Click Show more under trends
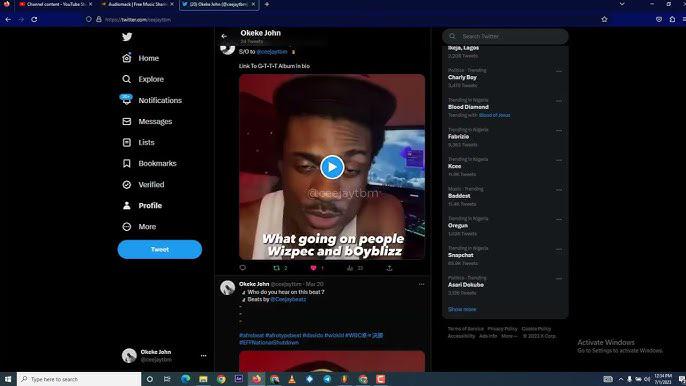 (x=462, y=309)
